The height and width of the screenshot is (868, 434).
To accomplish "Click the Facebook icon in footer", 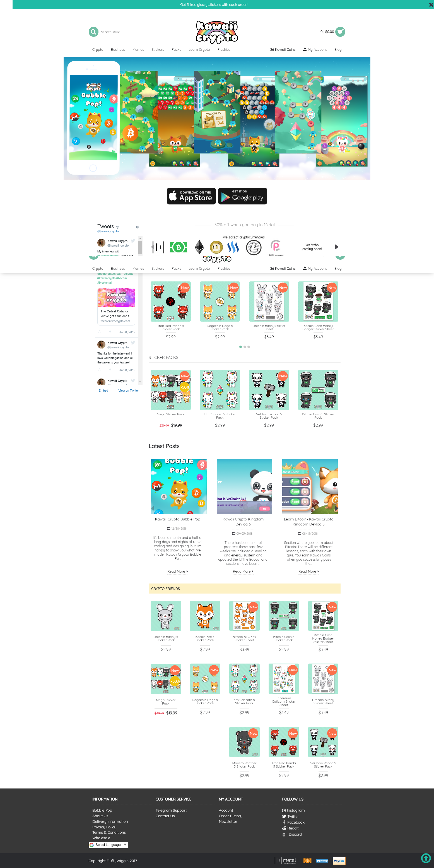I will (284, 822).
